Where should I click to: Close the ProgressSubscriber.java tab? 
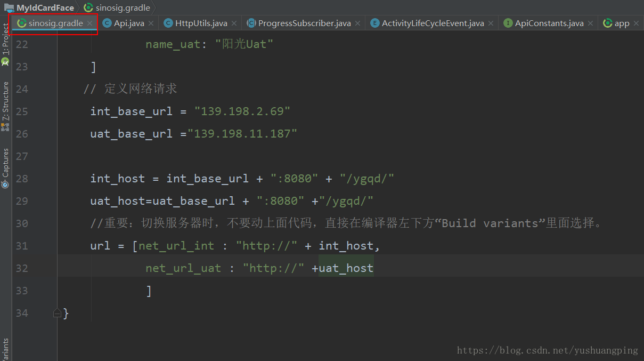(358, 23)
